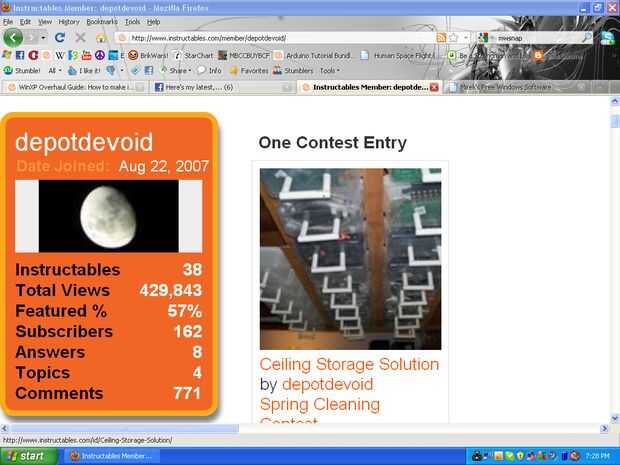Open the Google search engine selector
This screenshot has height=465, width=620.
tap(486, 38)
